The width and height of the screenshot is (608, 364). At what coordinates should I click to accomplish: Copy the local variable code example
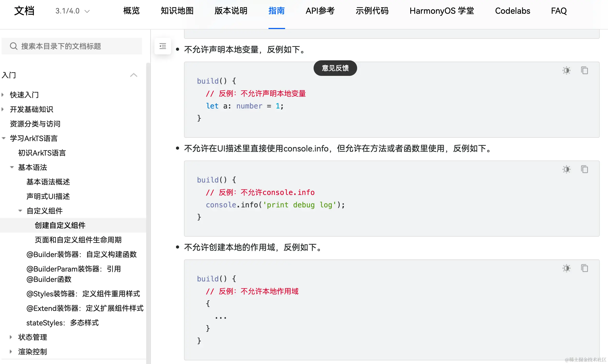584,70
